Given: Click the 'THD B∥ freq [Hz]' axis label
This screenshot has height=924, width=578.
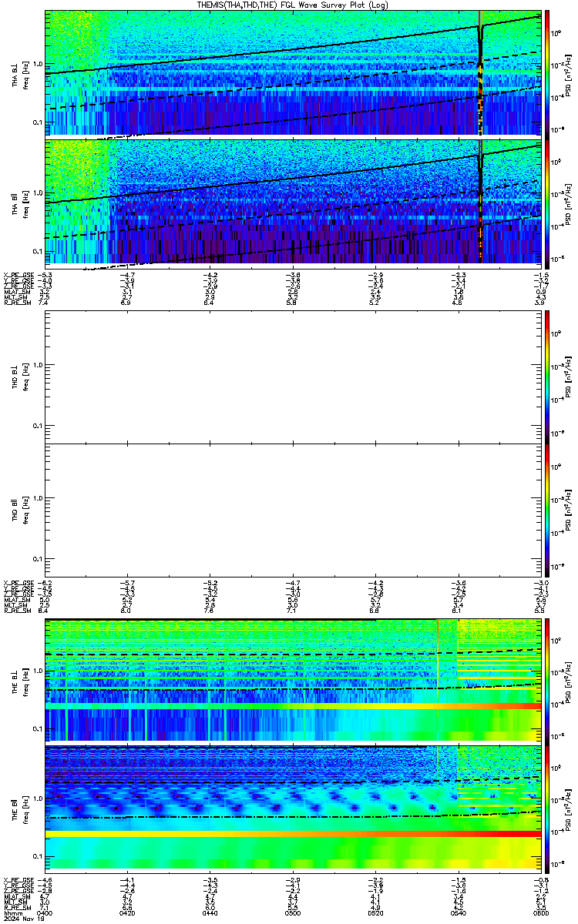Looking at the screenshot, I should coord(20,510).
